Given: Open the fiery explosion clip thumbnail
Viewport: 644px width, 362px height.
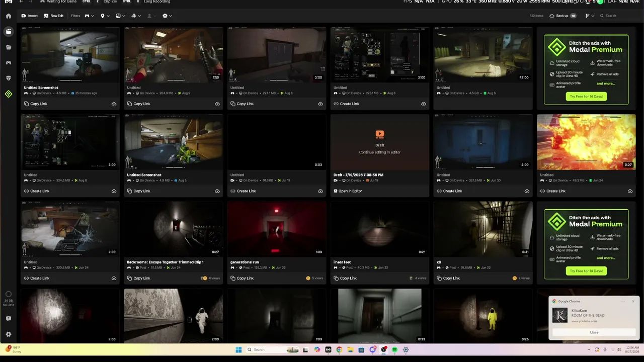Looking at the screenshot, I should click(x=586, y=142).
